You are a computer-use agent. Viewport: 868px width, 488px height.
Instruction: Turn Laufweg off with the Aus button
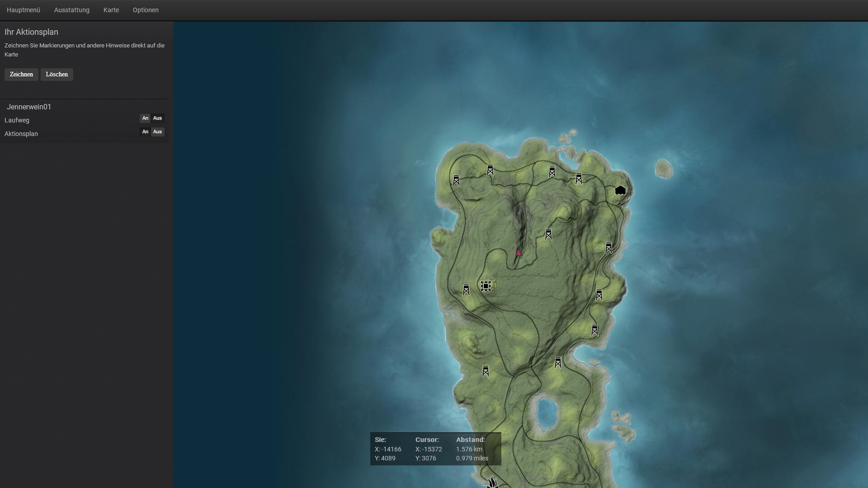157,118
